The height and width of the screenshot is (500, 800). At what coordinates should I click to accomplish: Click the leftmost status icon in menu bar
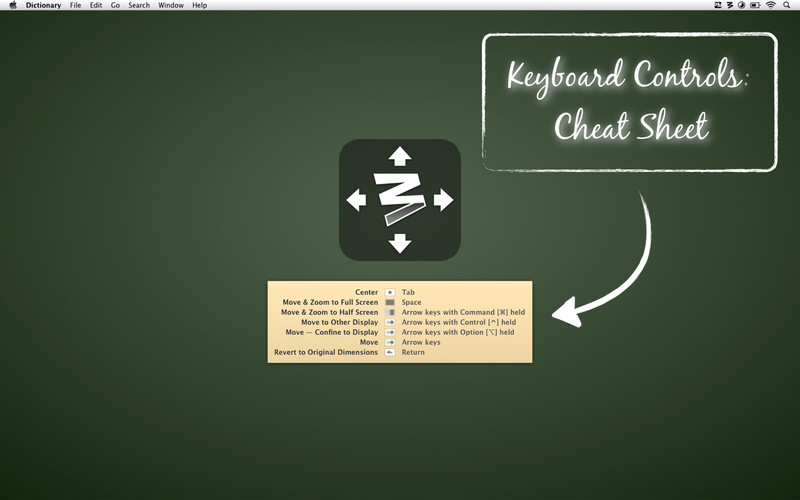(718, 5)
